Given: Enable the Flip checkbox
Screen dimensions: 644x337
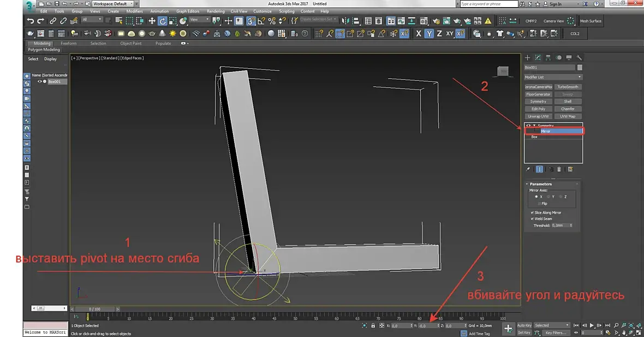Looking at the screenshot, I should (539, 203).
